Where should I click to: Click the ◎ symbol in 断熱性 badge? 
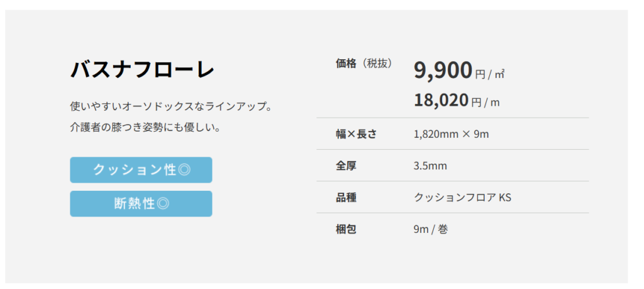(163, 203)
